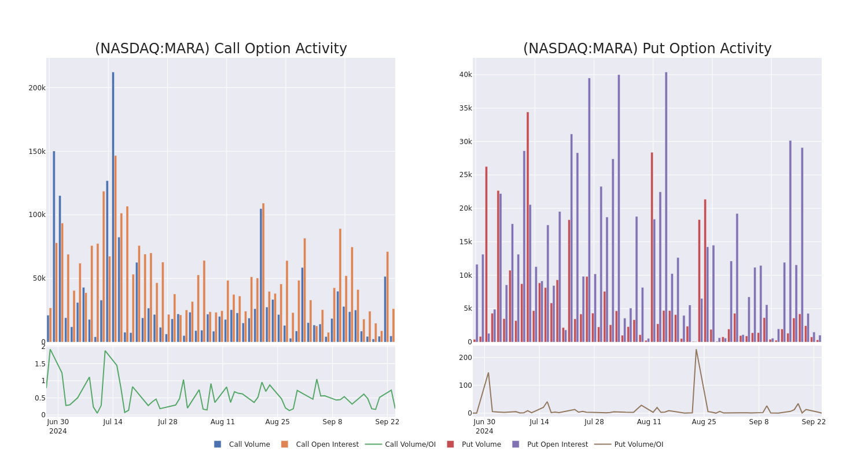Click the 5k label on put chart axis
This screenshot has width=868, height=463.
coord(468,308)
